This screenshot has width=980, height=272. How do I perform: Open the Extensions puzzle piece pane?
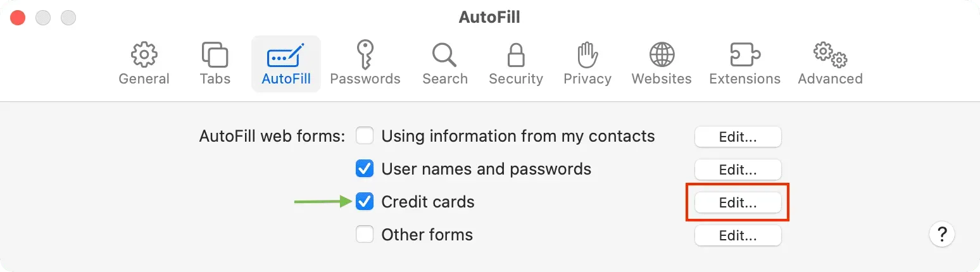(745, 55)
